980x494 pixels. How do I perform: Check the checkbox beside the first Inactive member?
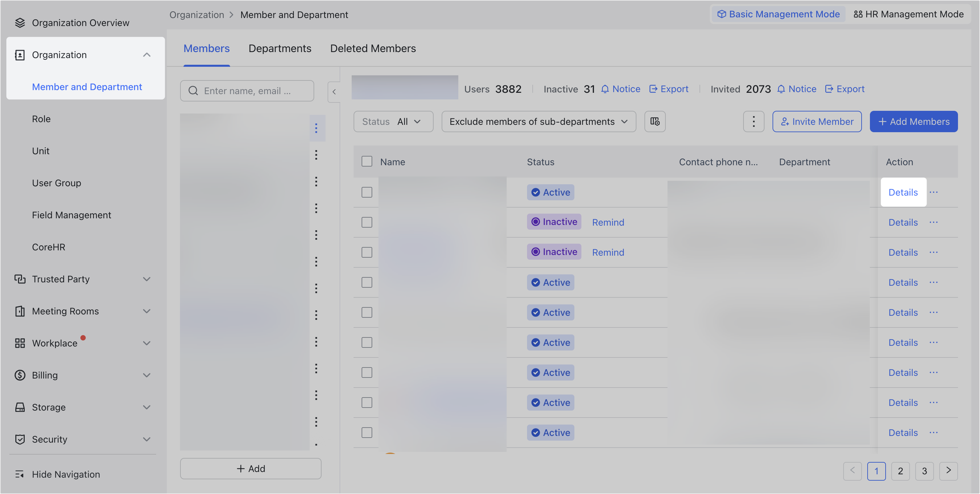367,222
